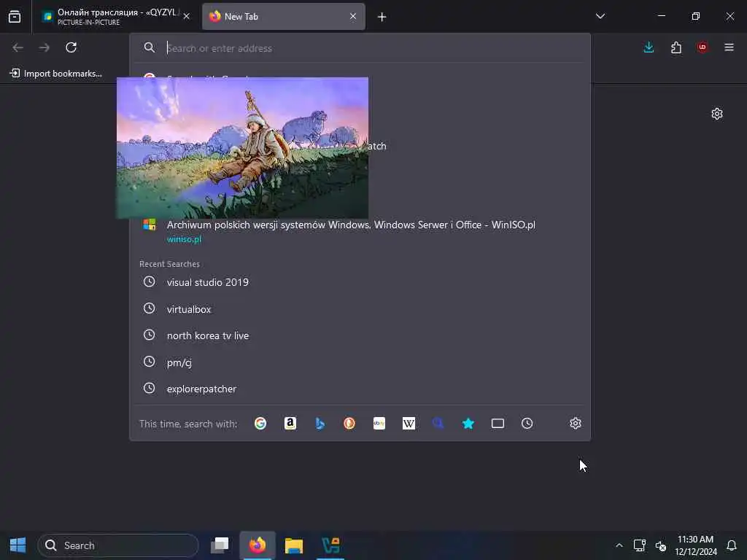The image size is (747, 560).
Task: Open the network status tray icon
Action: [639, 545]
